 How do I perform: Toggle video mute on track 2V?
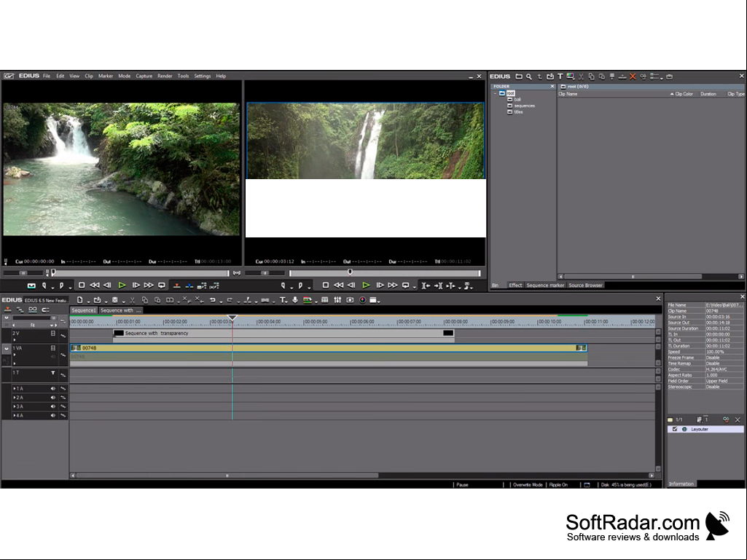coord(53,334)
